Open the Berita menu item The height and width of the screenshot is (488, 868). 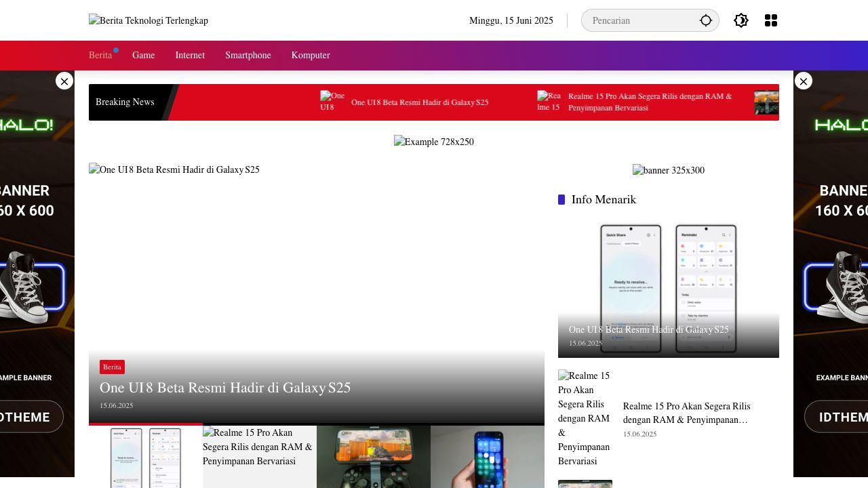tap(100, 56)
